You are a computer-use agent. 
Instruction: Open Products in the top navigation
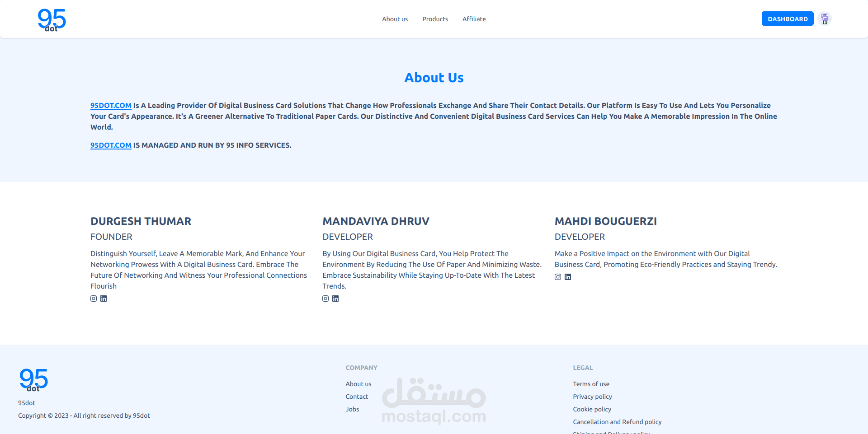coord(435,19)
